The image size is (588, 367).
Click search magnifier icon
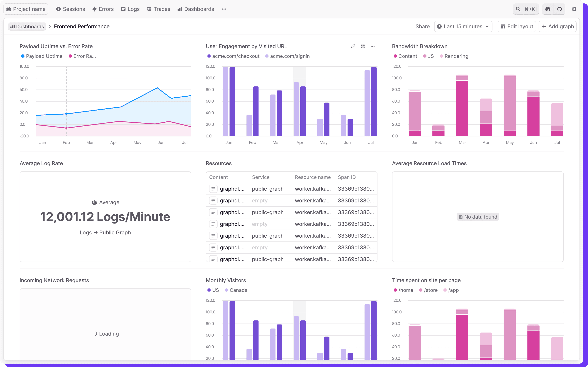[518, 9]
